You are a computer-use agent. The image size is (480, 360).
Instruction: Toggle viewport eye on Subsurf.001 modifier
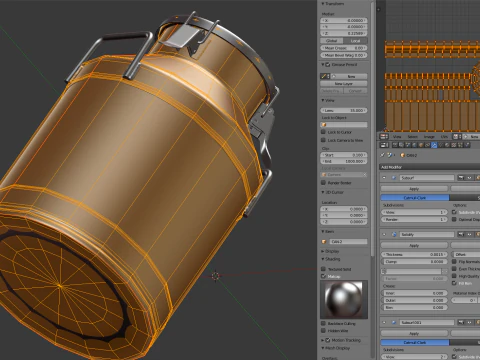coord(469,322)
